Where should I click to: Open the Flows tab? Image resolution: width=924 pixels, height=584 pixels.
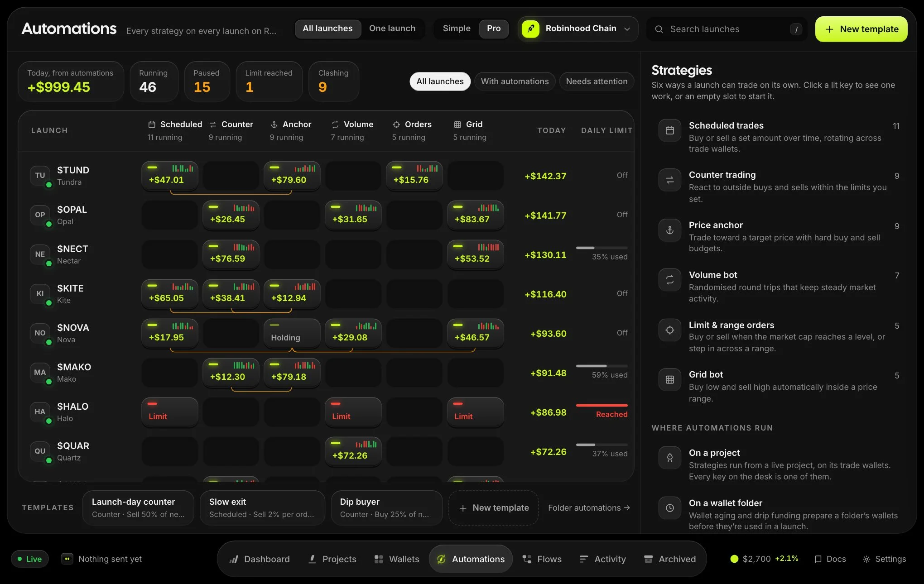click(x=542, y=559)
